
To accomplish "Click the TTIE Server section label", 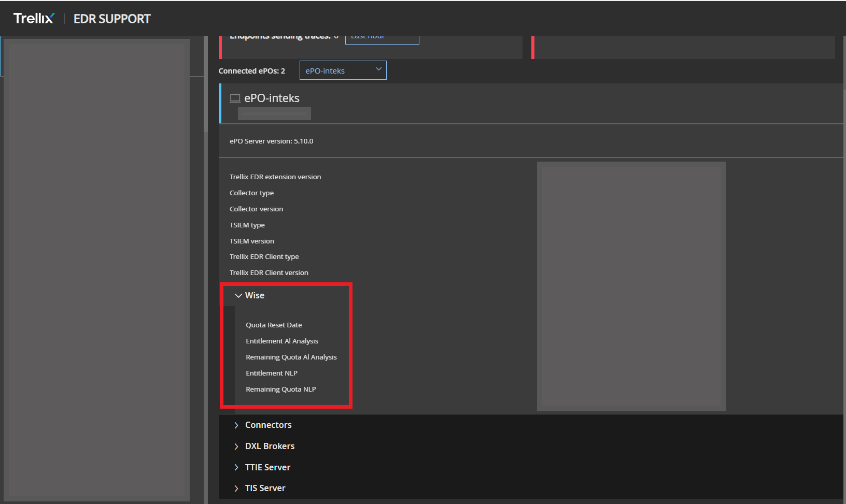I will click(x=268, y=467).
